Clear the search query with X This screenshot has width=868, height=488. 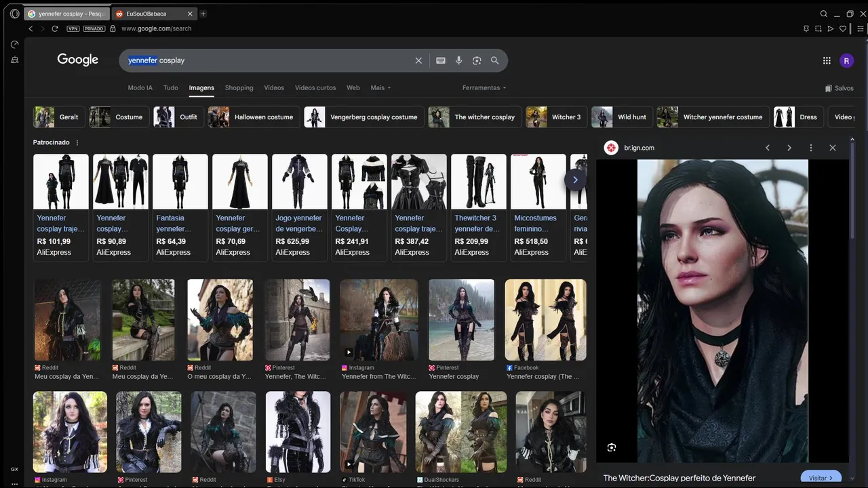click(418, 60)
